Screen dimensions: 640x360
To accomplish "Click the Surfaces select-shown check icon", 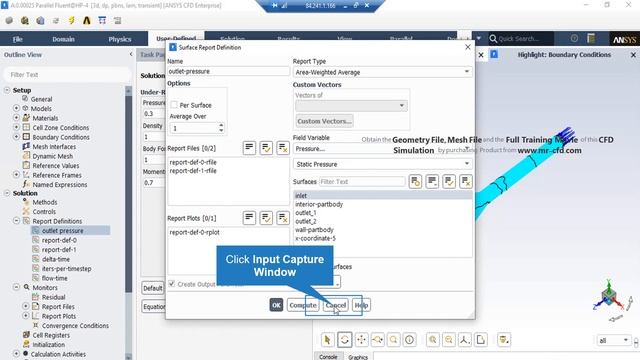I will [449, 182].
